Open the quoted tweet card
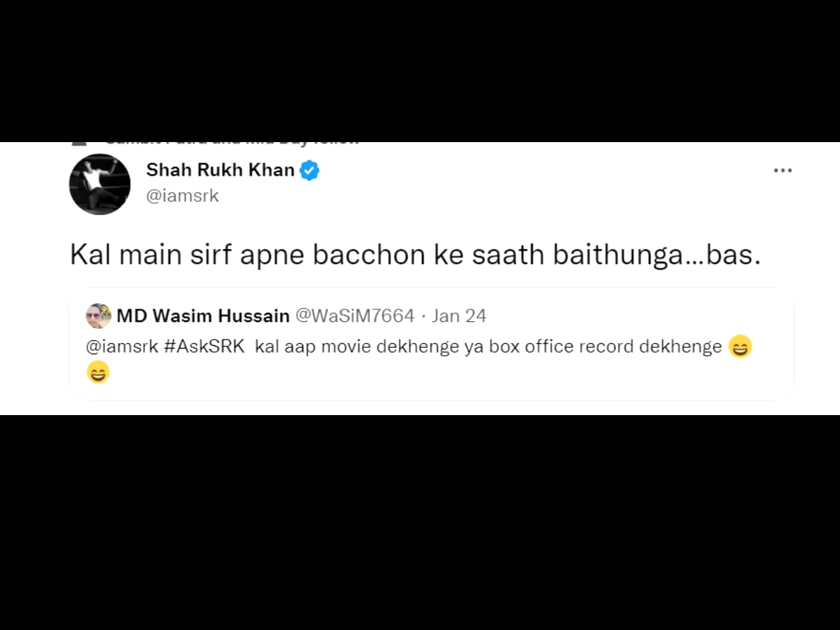The width and height of the screenshot is (840, 630). tap(431, 344)
